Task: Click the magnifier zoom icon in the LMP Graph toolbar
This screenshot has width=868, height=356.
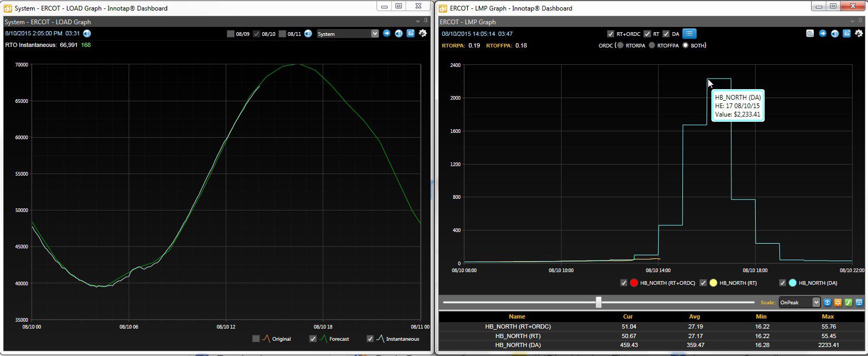Action: coord(810,33)
